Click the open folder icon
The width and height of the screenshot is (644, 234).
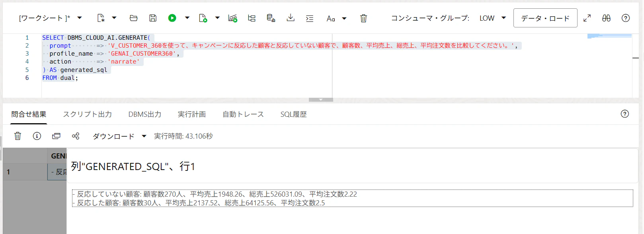[x=134, y=18]
